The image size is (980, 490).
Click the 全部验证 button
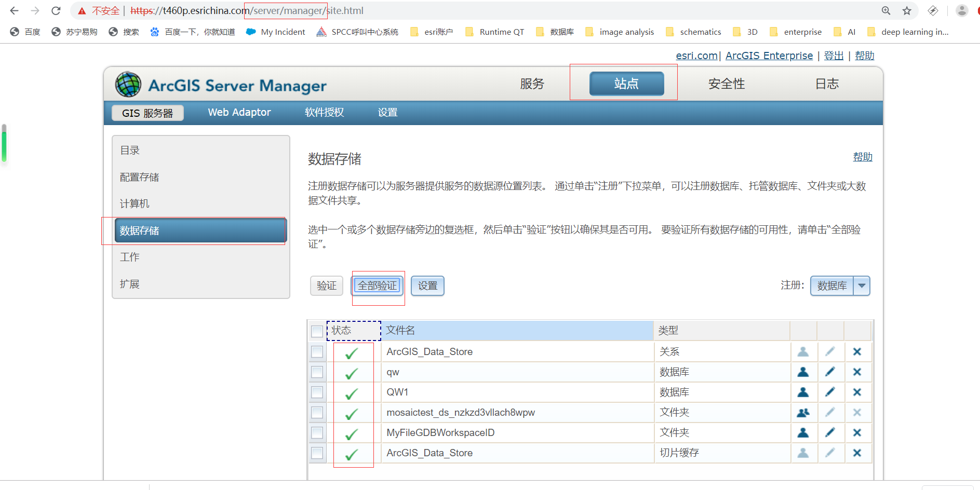378,285
